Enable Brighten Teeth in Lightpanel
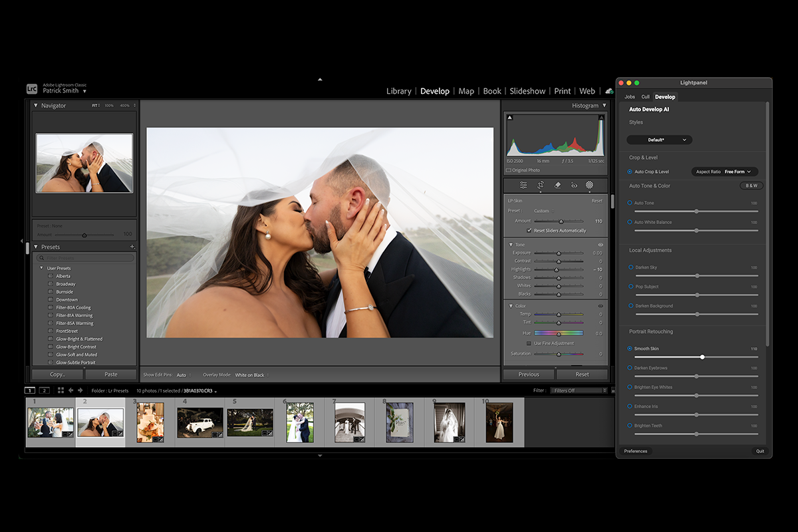The height and width of the screenshot is (532, 798). point(630,426)
